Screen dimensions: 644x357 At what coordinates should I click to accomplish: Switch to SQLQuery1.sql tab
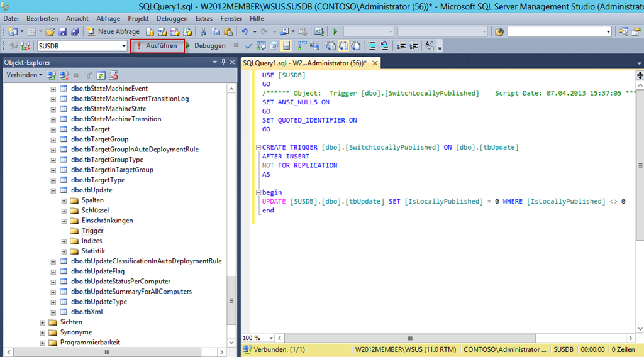pos(304,63)
